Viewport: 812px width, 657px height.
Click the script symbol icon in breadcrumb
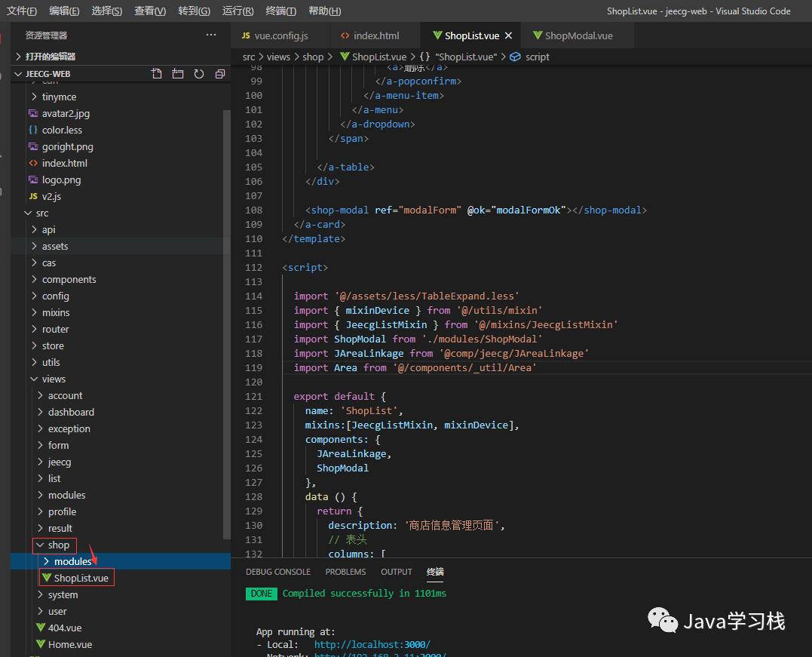(x=515, y=57)
